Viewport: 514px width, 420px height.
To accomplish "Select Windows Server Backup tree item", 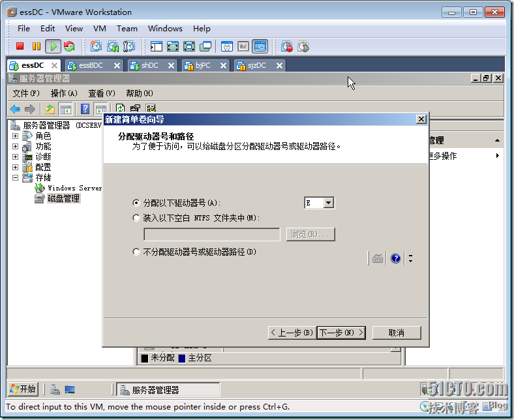I will pyautogui.click(x=75, y=188).
